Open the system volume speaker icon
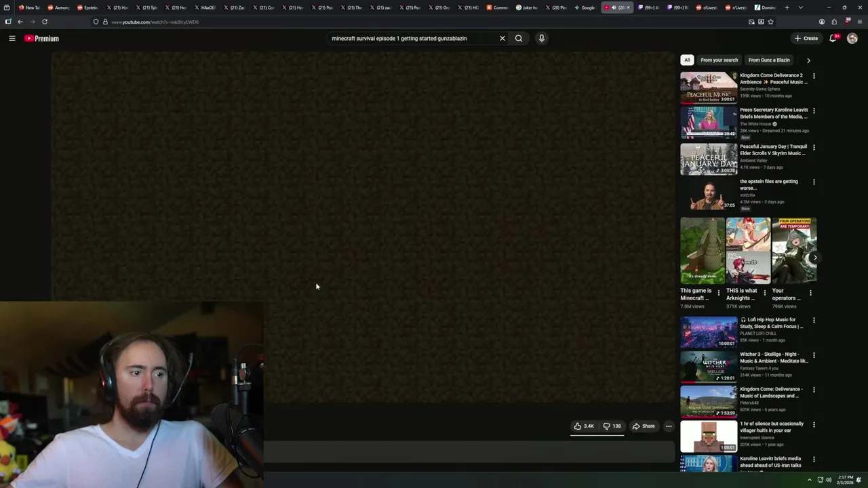The image size is (868, 488). coord(829,480)
